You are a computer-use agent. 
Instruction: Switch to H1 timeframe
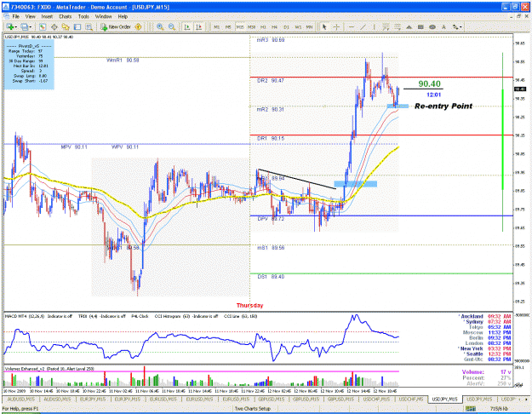click(x=263, y=26)
